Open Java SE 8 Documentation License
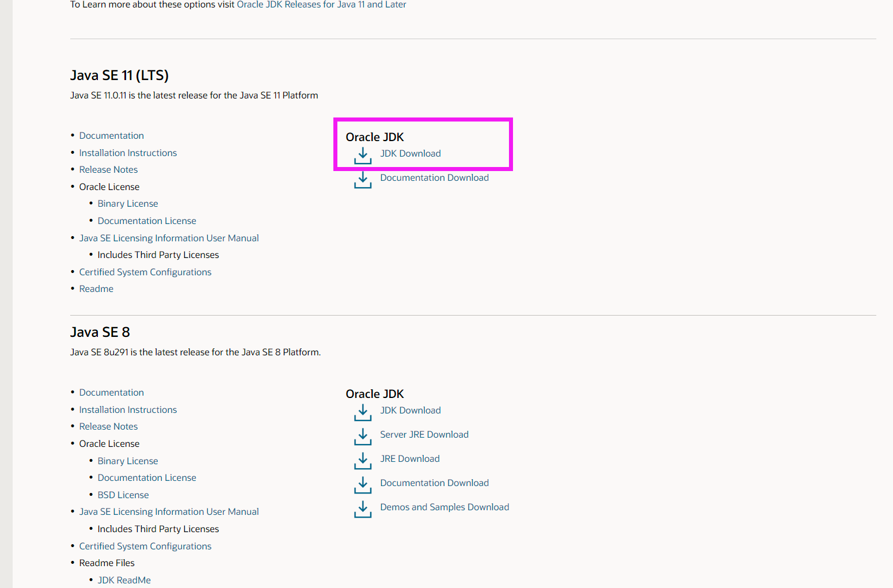 (147, 477)
